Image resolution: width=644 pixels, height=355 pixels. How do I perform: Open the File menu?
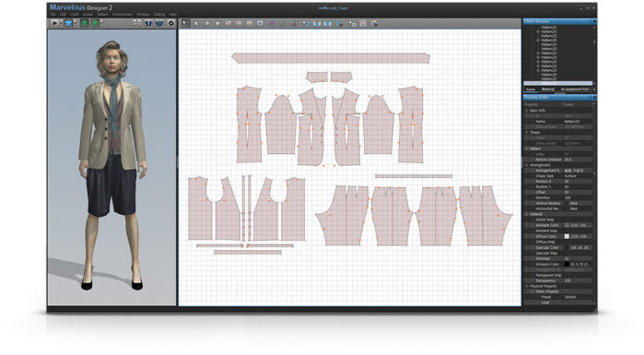[x=53, y=15]
